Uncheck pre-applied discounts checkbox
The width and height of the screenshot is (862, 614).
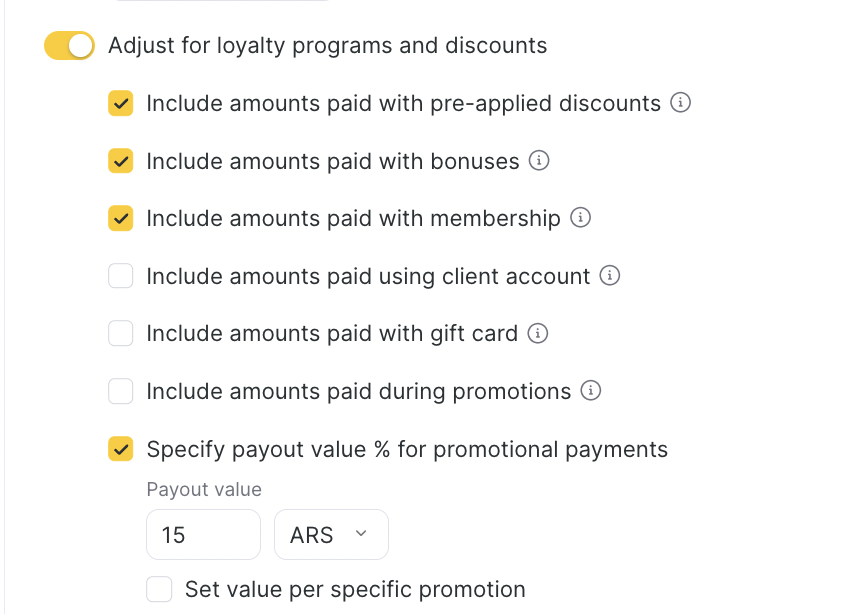click(121, 104)
